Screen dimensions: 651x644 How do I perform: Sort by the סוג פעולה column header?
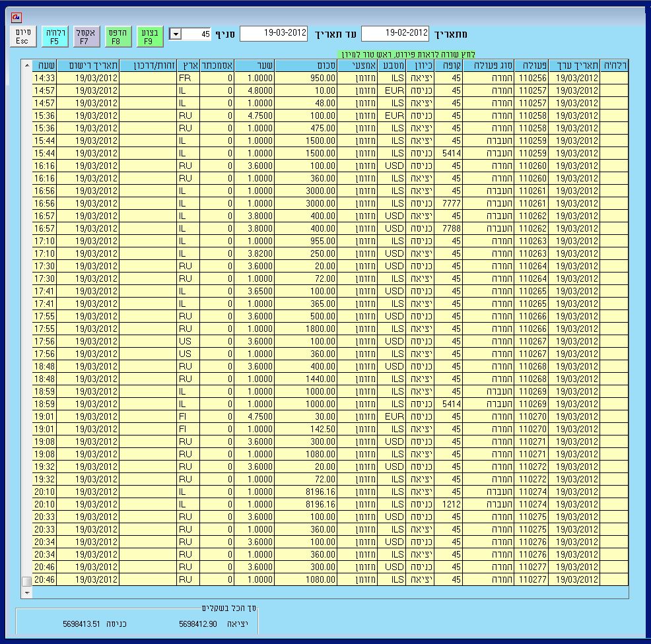click(x=489, y=65)
